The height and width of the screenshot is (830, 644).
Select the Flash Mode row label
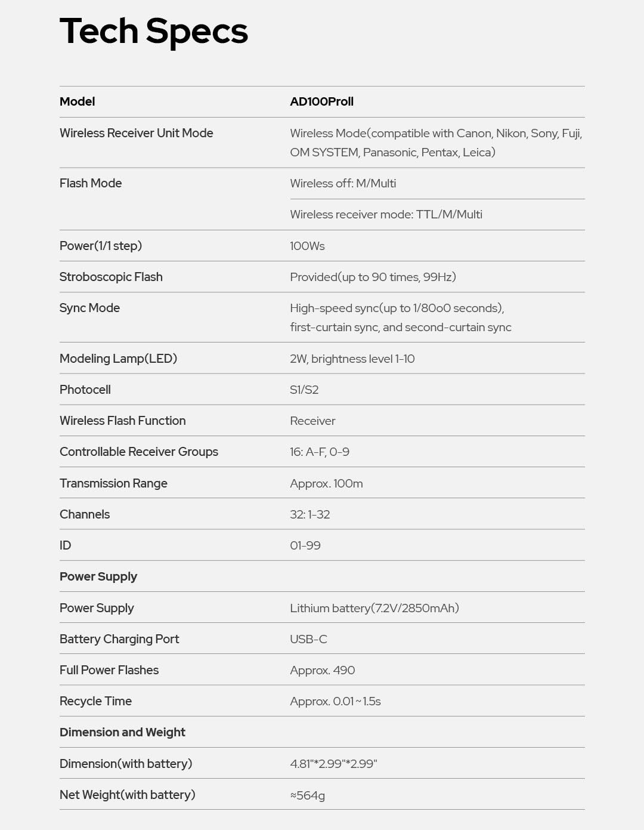[x=91, y=183]
